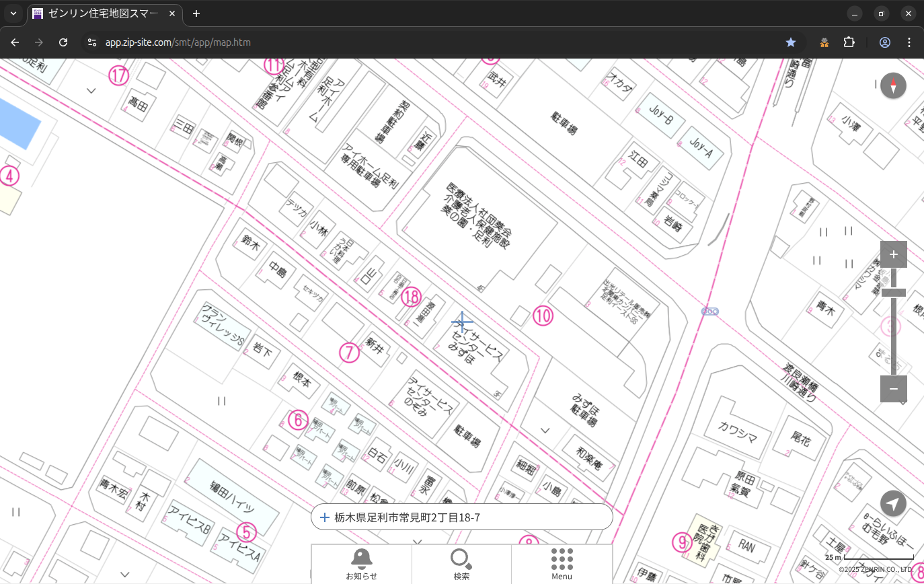The width and height of the screenshot is (924, 584).
Task: Click the 栃木県足利市常見町2丁目18-7 address bar
Action: coord(464,517)
